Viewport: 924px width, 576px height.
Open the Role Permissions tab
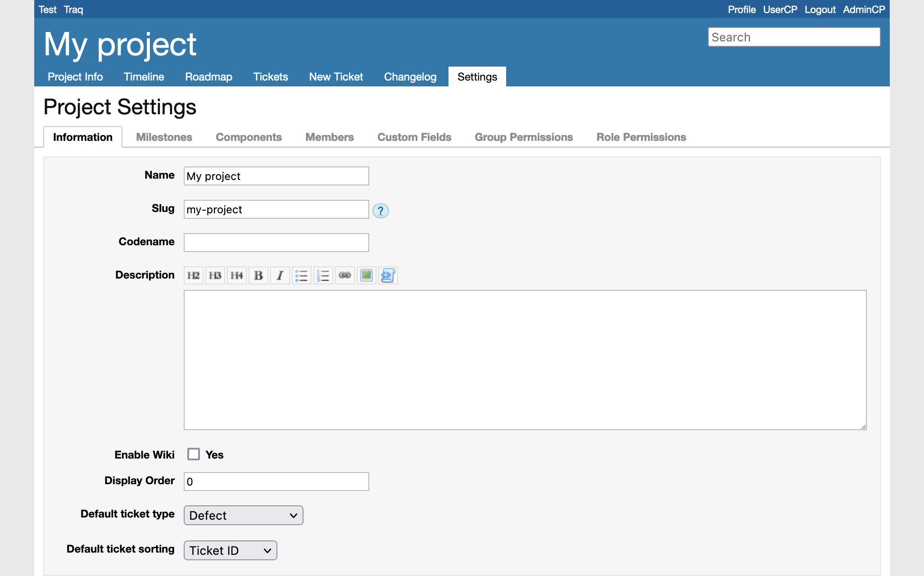(641, 137)
